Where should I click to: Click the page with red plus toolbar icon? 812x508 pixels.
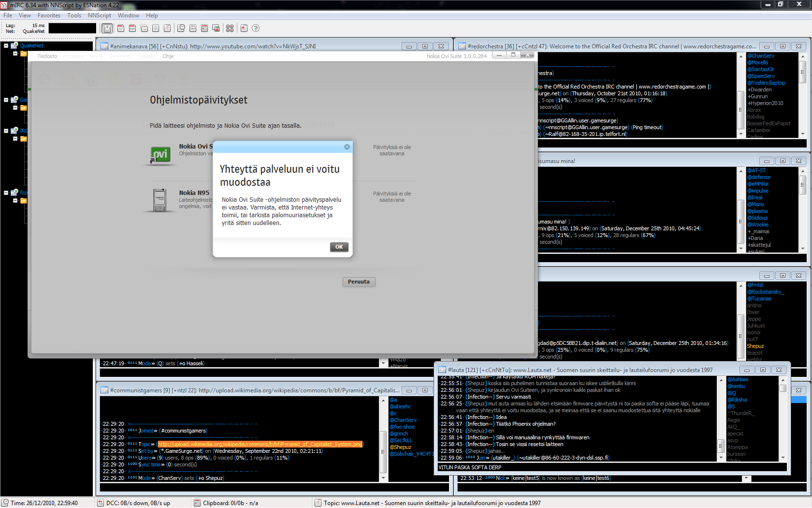(244, 28)
